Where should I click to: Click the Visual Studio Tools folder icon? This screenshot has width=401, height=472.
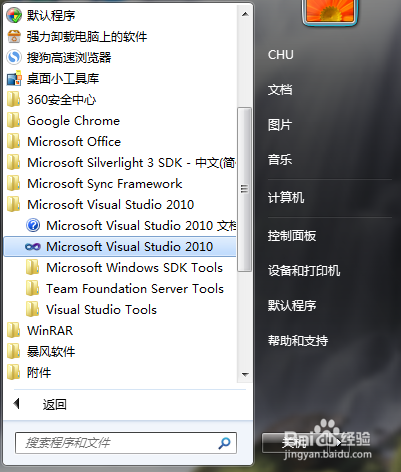click(33, 309)
